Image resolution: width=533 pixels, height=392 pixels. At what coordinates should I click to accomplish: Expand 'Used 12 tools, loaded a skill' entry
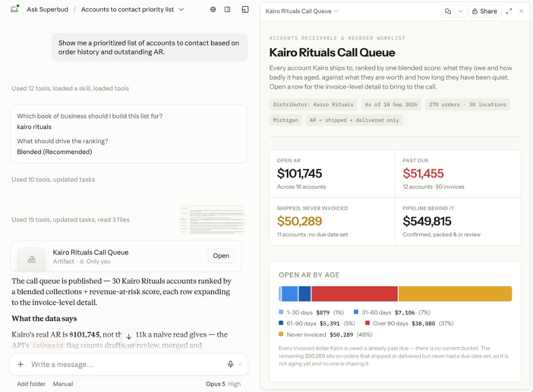(70, 88)
